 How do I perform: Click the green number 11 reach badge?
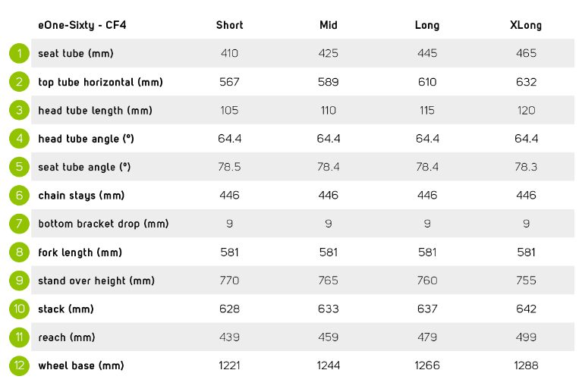click(19, 337)
